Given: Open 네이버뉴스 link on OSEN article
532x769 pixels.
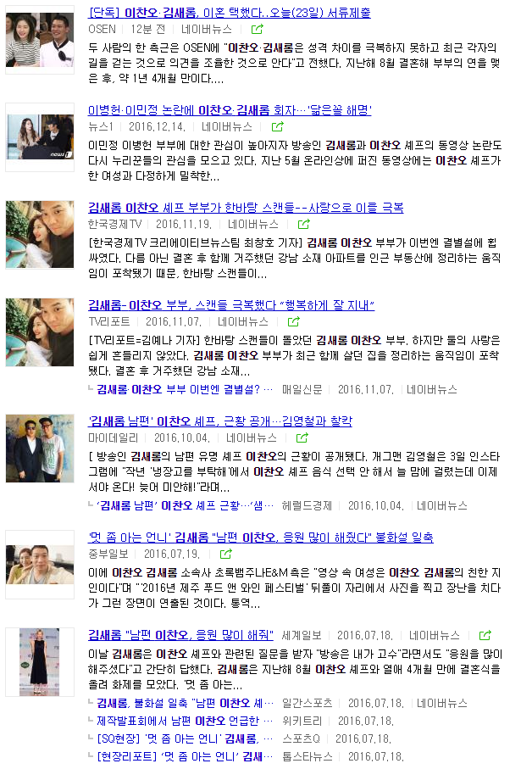Looking at the screenshot, I should pyautogui.click(x=207, y=30).
